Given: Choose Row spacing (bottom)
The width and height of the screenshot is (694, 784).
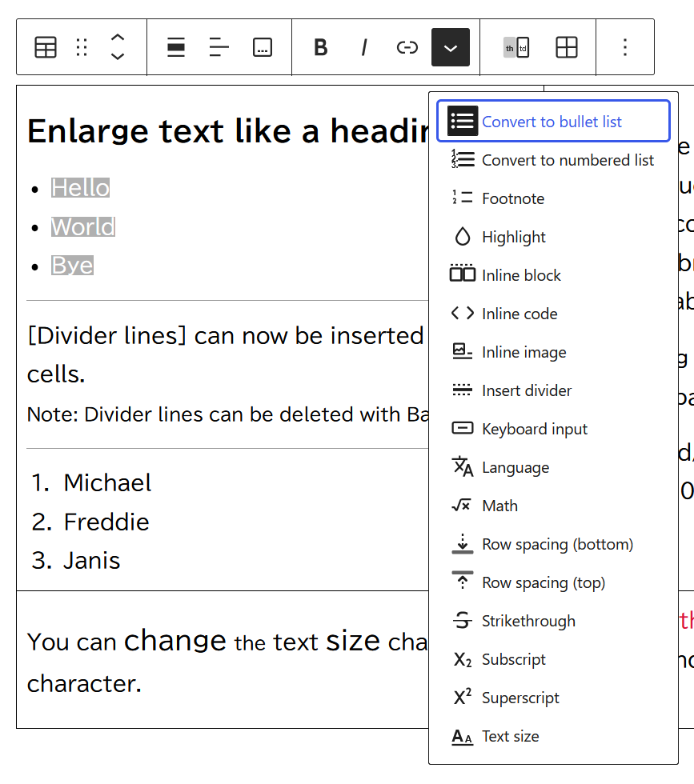Looking at the screenshot, I should (x=553, y=544).
